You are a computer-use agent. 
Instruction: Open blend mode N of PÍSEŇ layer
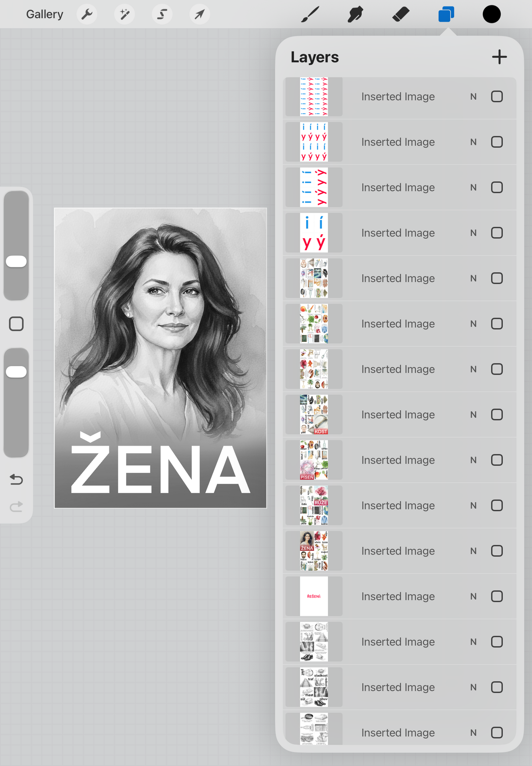coord(473,460)
